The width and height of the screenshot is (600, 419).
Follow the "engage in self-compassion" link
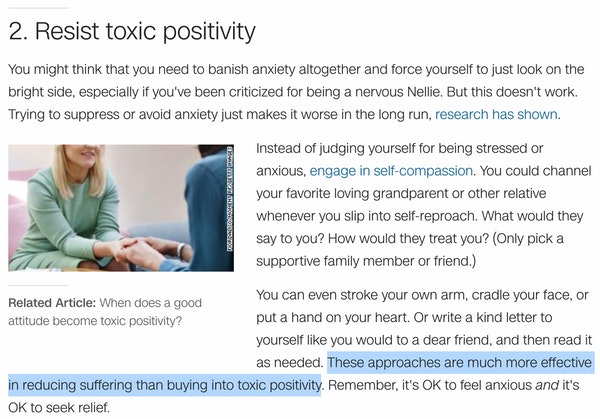[x=392, y=171]
